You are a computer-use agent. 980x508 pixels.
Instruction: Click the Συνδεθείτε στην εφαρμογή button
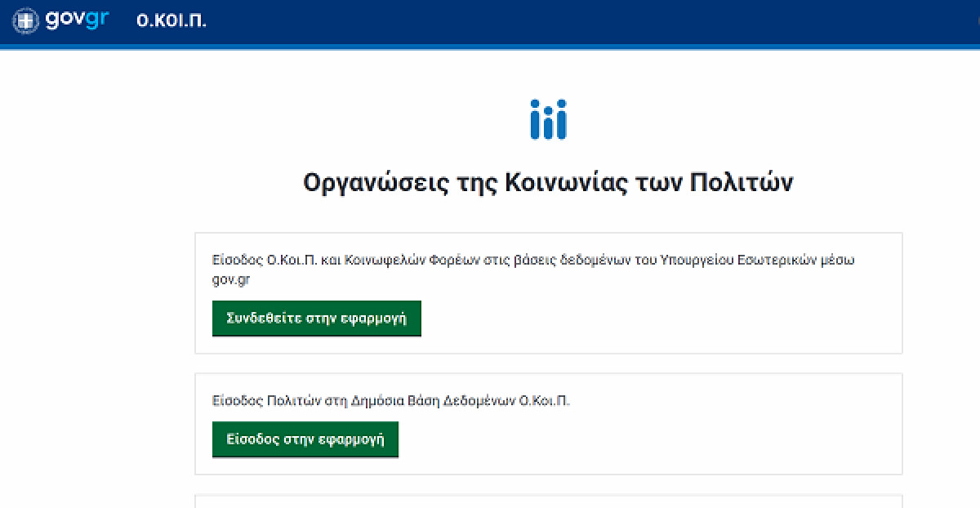pos(316,319)
